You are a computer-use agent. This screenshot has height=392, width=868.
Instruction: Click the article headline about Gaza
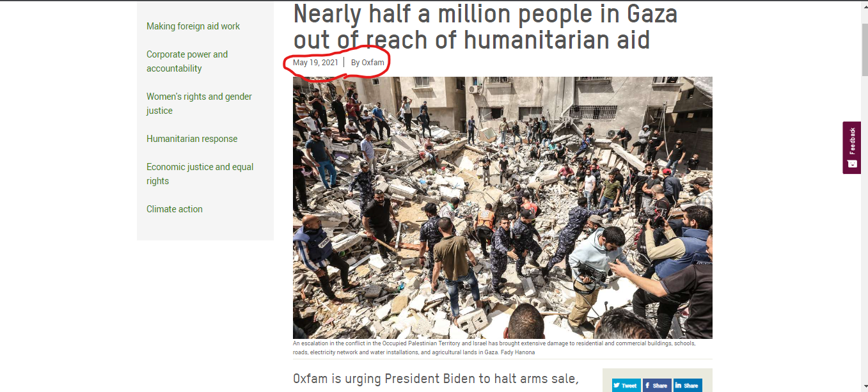click(x=485, y=26)
